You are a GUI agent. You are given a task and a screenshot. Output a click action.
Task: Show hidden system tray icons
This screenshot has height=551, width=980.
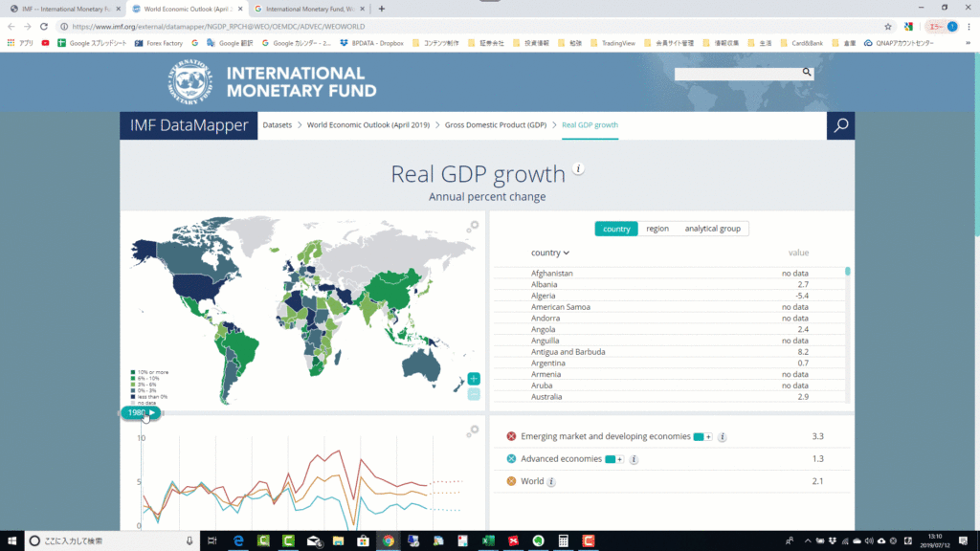point(808,540)
